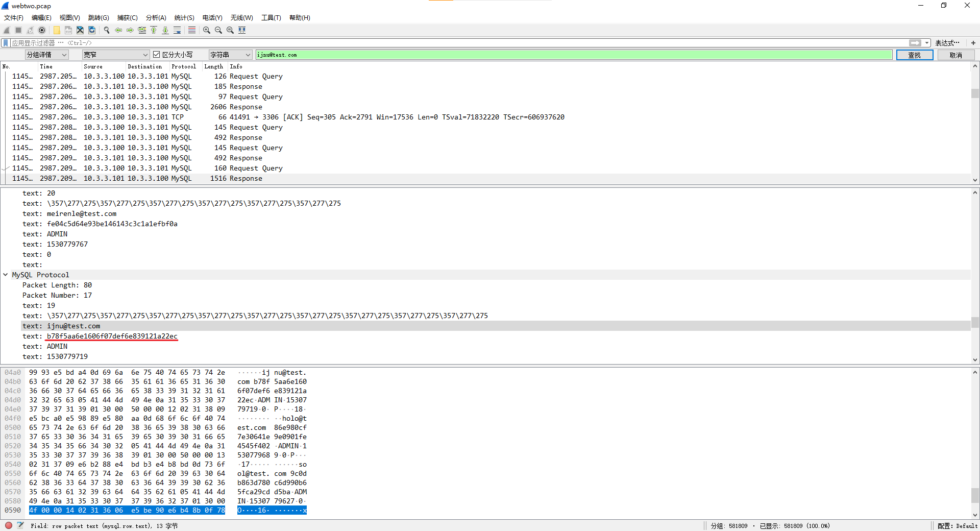Open the 统计(S) menu
Viewport: 980px width, 531px height.
click(x=184, y=18)
